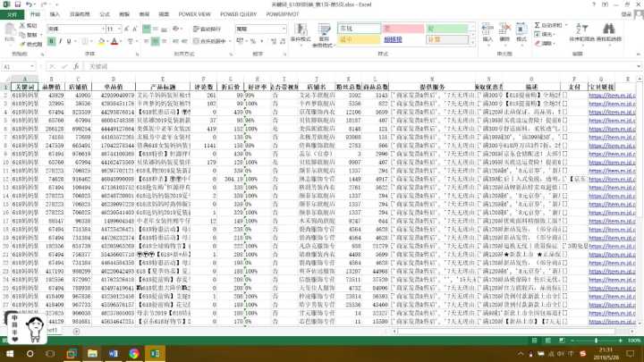Increase indent of cell text

pyautogui.click(x=184, y=41)
